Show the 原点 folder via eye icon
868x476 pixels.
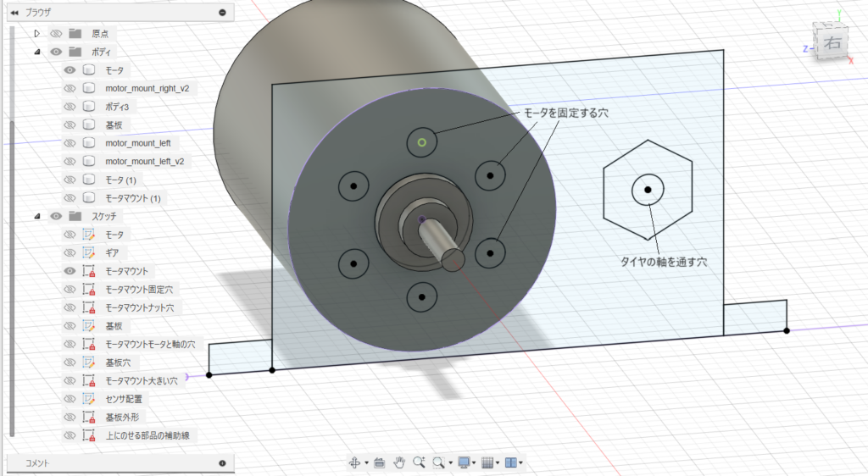(x=56, y=33)
